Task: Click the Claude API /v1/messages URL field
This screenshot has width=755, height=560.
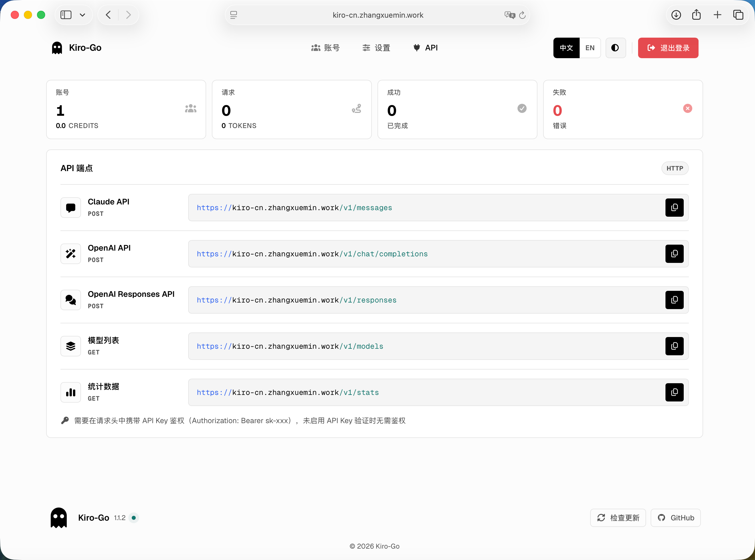Action: coord(438,208)
